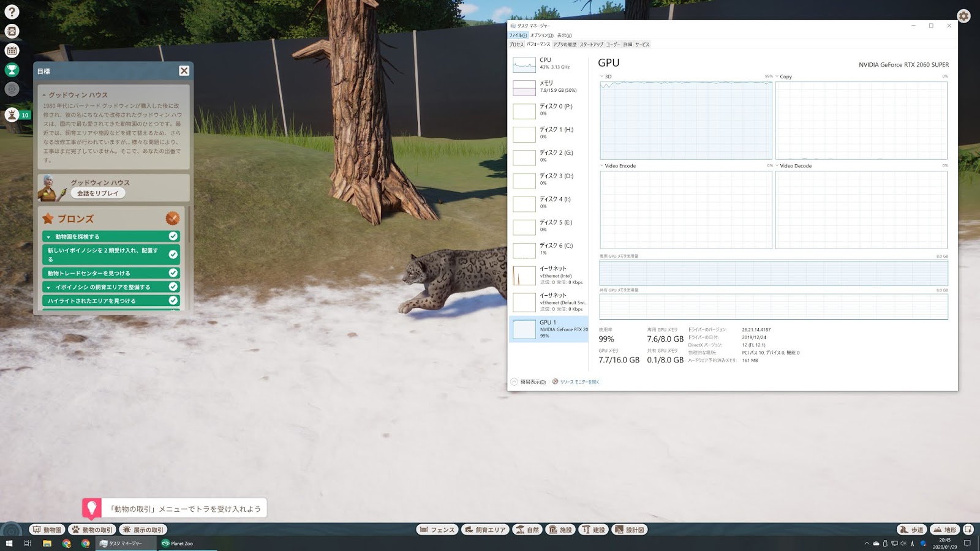Viewport: 980px width, 551px height.
Task: Select the 設計図 blueprint tool
Action: click(630, 530)
